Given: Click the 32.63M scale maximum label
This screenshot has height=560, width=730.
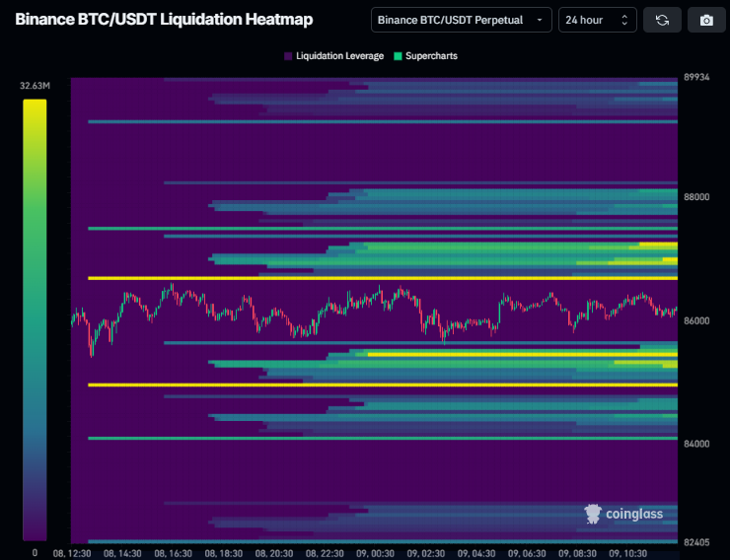Looking at the screenshot, I should (35, 86).
